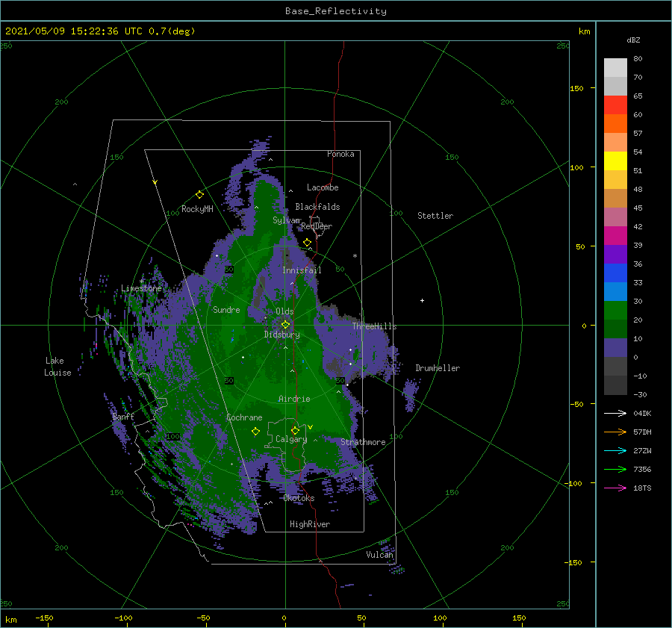
Task: Click the Ponoka label
Action: click(340, 155)
